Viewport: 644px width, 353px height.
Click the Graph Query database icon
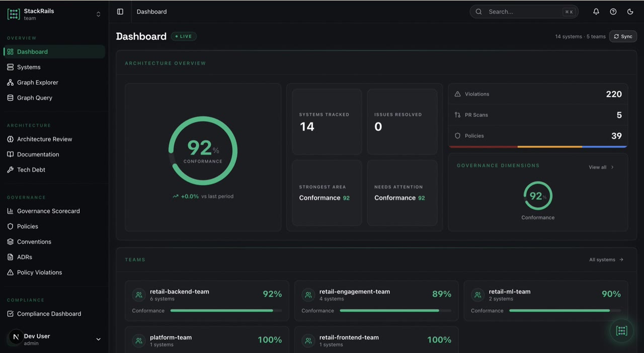(x=10, y=98)
